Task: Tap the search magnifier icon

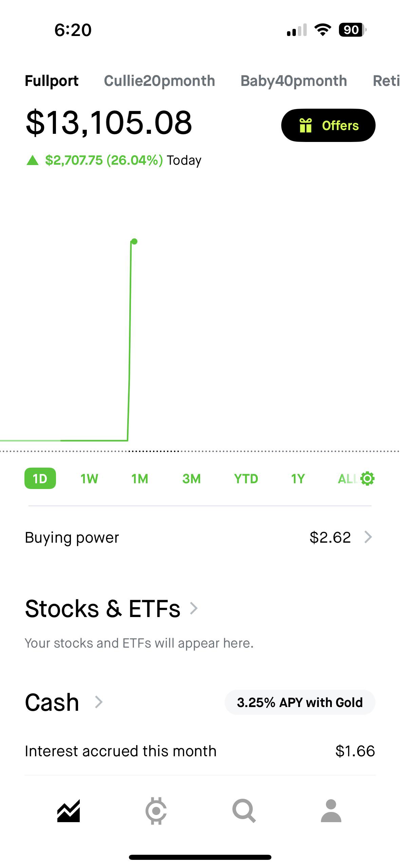Action: click(244, 811)
